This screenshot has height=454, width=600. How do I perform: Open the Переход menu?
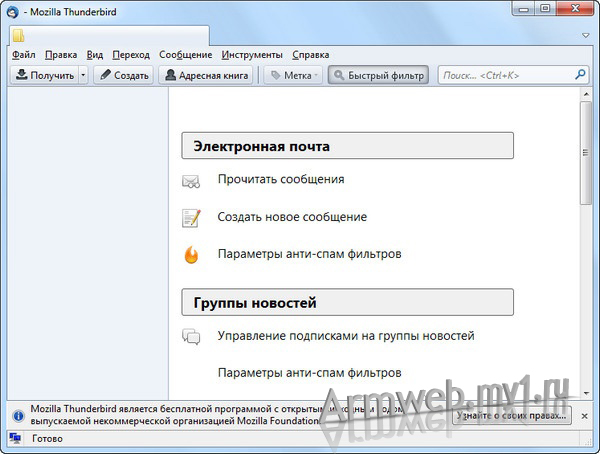coord(131,55)
